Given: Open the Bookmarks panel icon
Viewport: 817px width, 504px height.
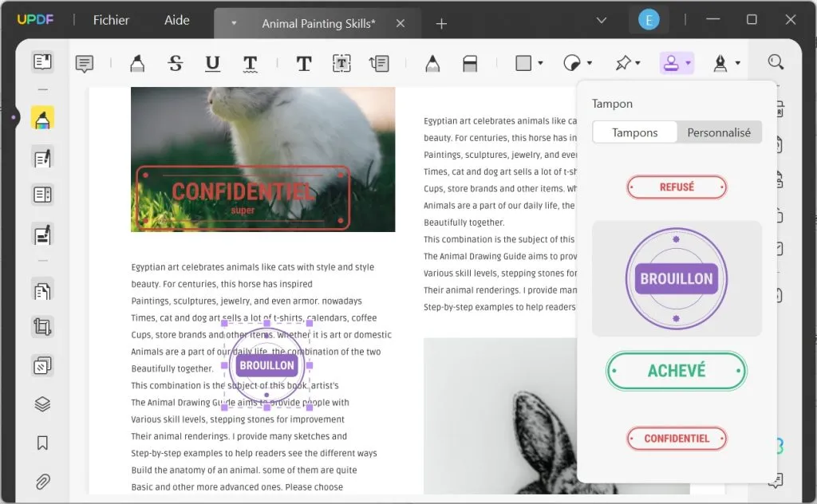Looking at the screenshot, I should (42, 443).
